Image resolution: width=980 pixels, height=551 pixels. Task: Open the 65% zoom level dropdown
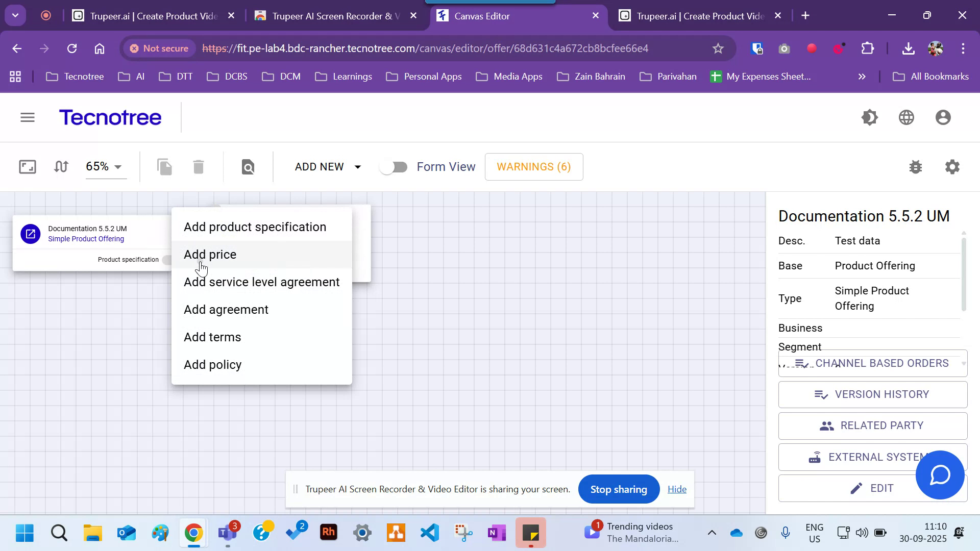105,167
